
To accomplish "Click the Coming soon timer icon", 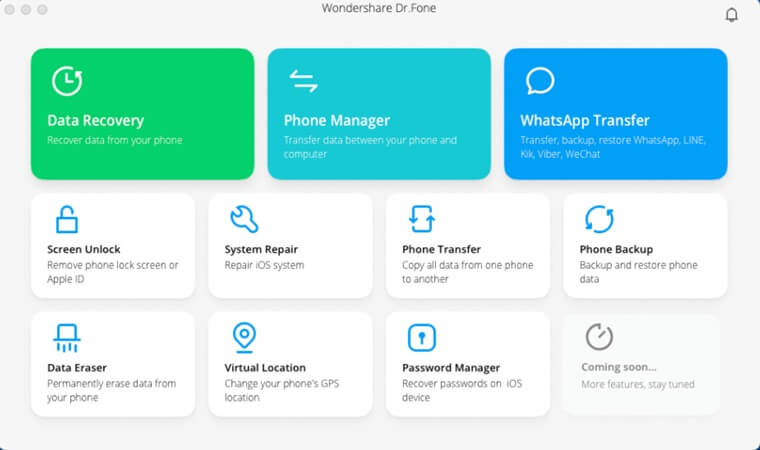I will (x=599, y=337).
